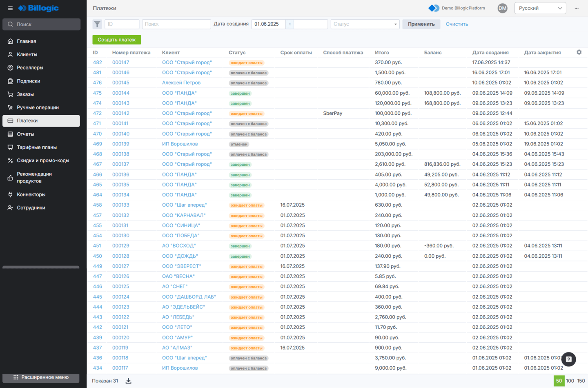Click the Клиенты person icon
The height and width of the screenshot is (388, 588).
tap(11, 54)
